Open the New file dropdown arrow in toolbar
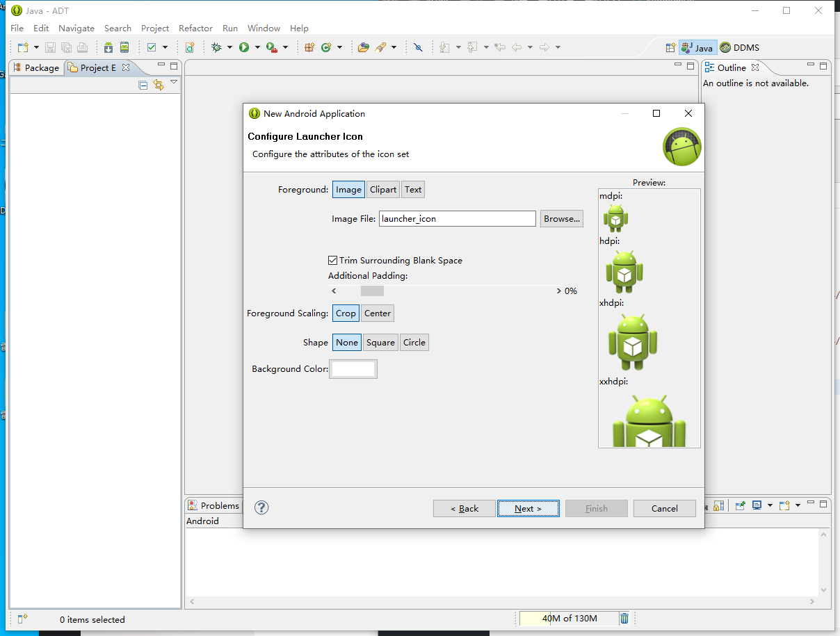The height and width of the screenshot is (636, 840). pos(36,47)
